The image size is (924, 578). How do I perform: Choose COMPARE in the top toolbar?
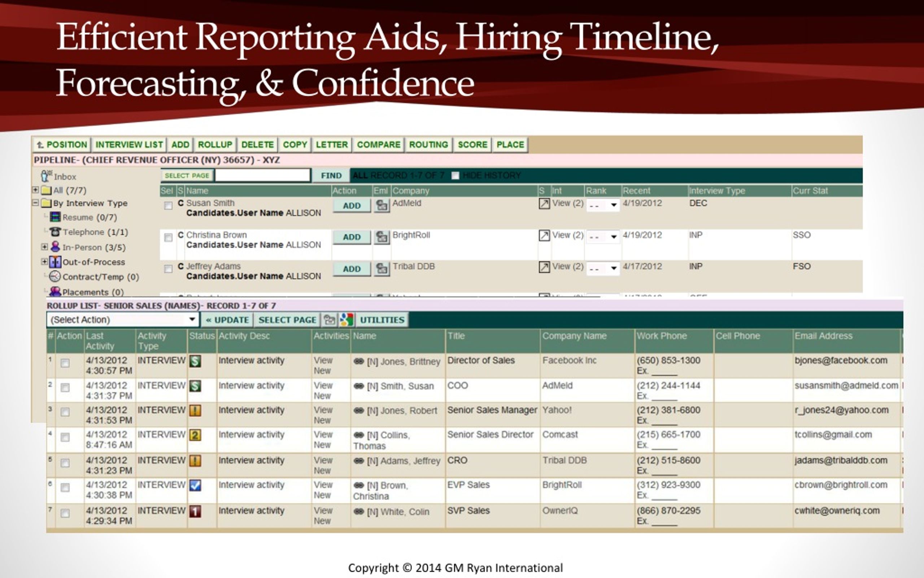(378, 145)
